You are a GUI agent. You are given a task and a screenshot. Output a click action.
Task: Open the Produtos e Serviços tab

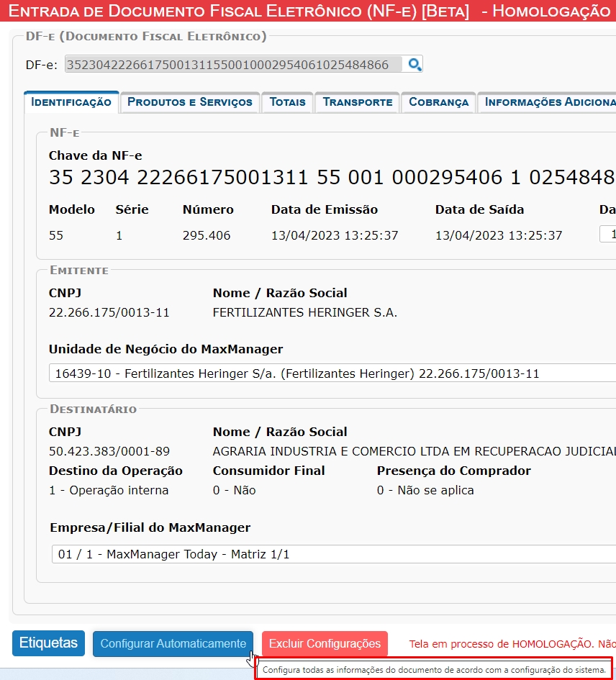click(x=189, y=102)
